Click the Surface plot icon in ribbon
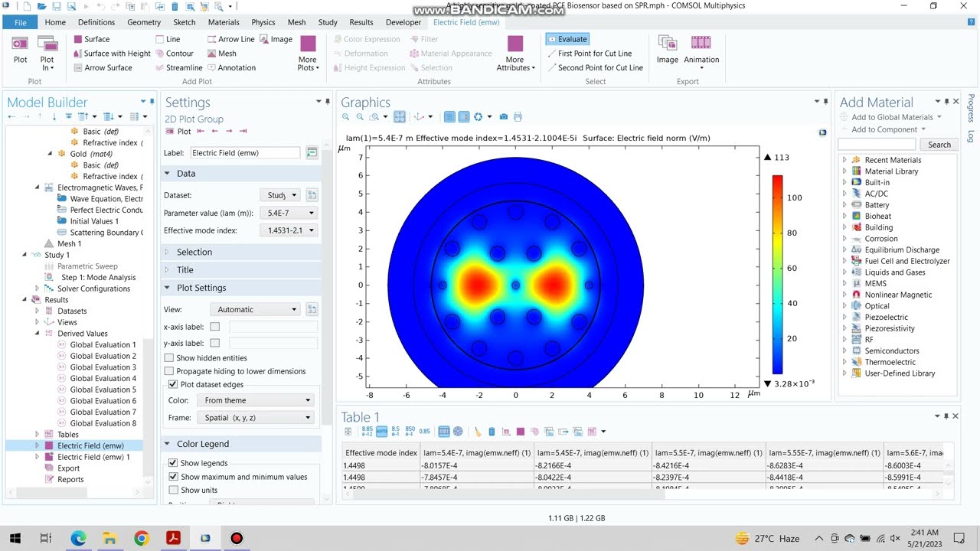Viewport: 980px width, 551px height. coord(78,39)
